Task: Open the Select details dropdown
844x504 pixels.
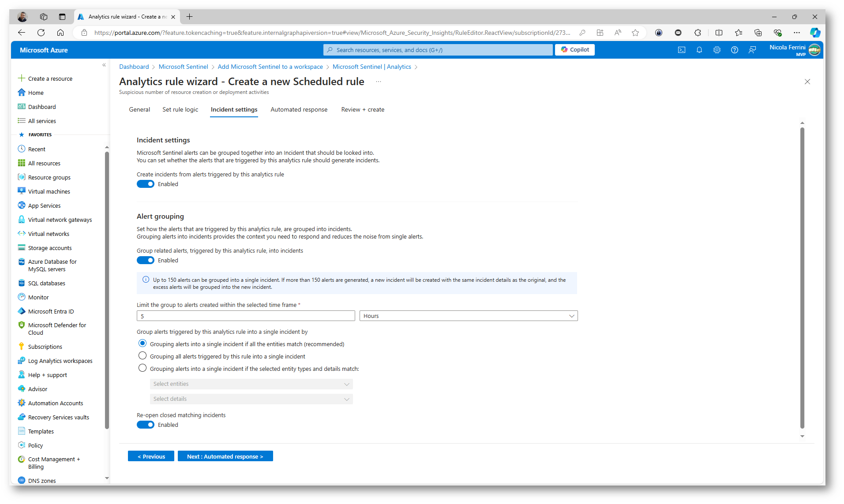Action: click(x=251, y=399)
